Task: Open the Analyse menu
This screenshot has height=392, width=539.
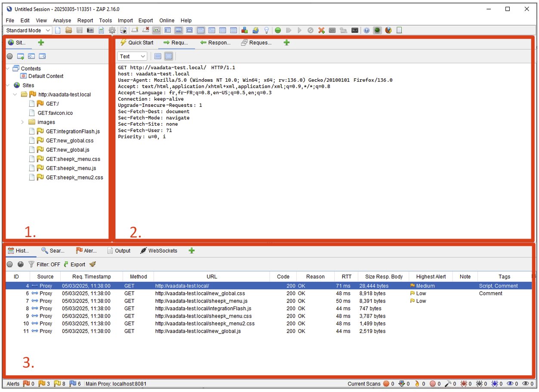Action: point(62,20)
